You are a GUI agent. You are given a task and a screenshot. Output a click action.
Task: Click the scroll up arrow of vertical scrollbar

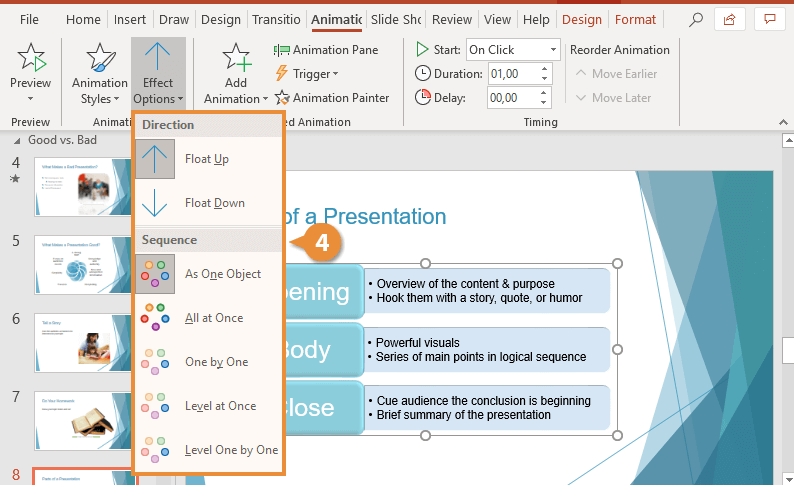(x=788, y=140)
